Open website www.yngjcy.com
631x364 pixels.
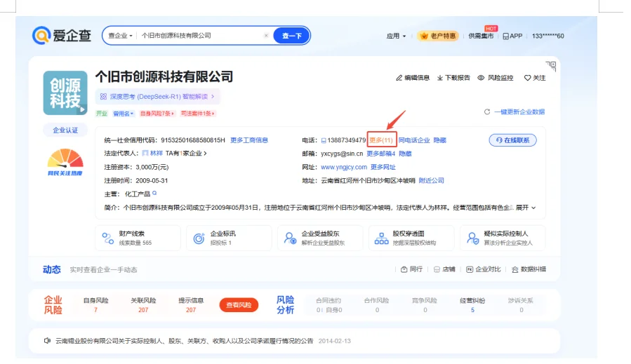point(344,167)
